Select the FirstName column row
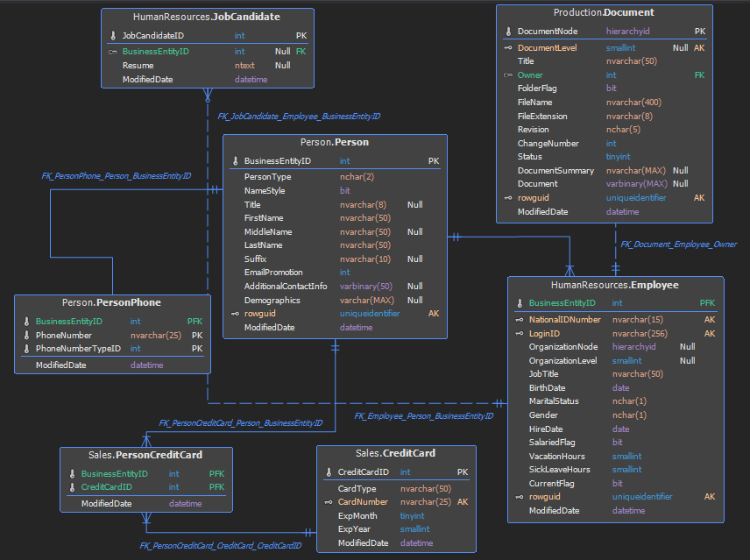Viewport: 750px width, 560px height. click(x=335, y=218)
